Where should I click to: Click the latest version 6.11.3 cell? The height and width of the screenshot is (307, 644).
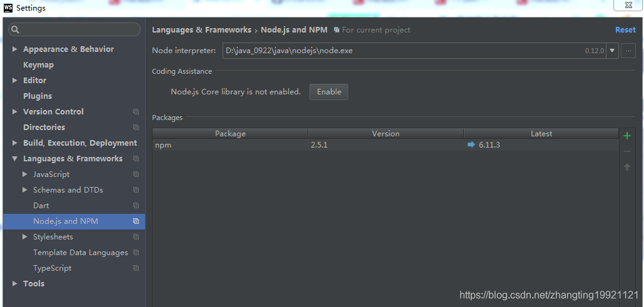[541, 144]
